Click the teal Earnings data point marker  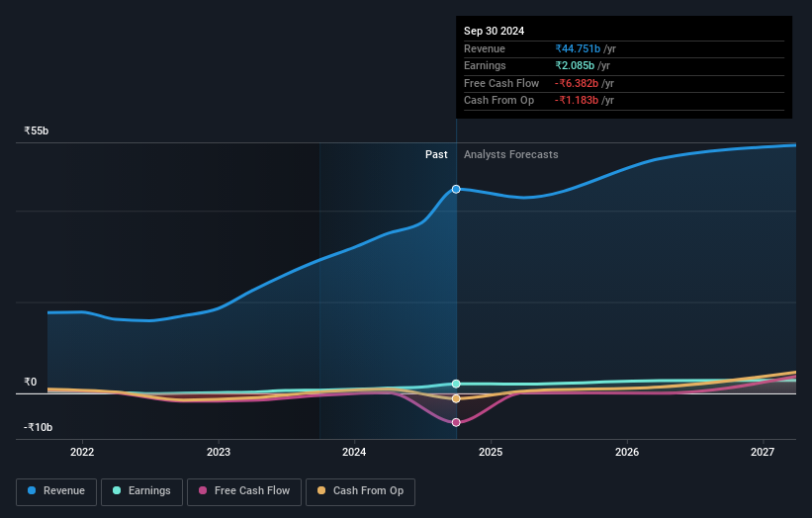[x=456, y=384]
